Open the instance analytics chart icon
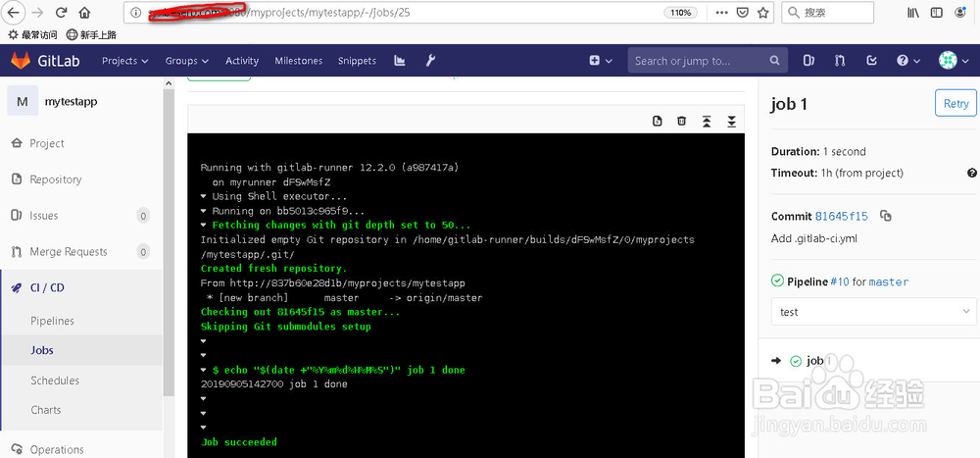Screen dimensions: 980x458 coord(400,60)
